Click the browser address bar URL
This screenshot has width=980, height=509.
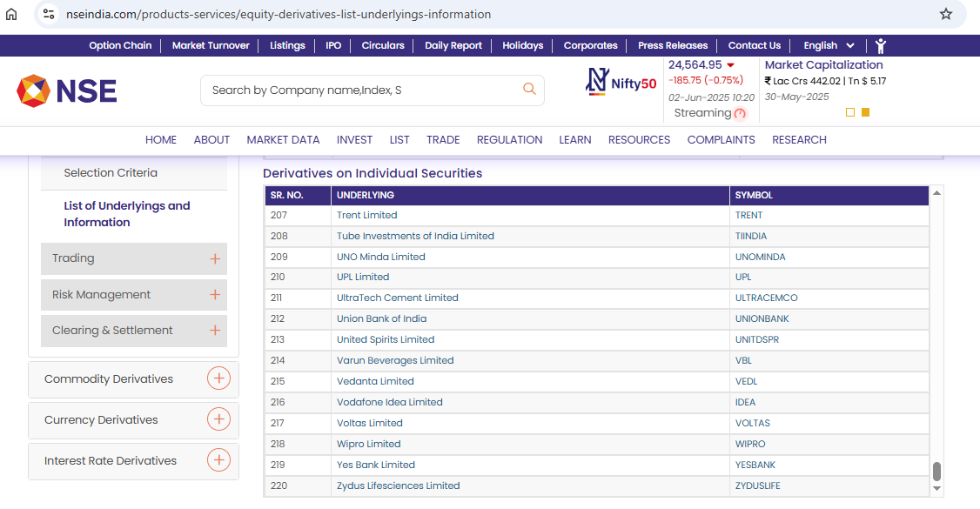pos(279,14)
